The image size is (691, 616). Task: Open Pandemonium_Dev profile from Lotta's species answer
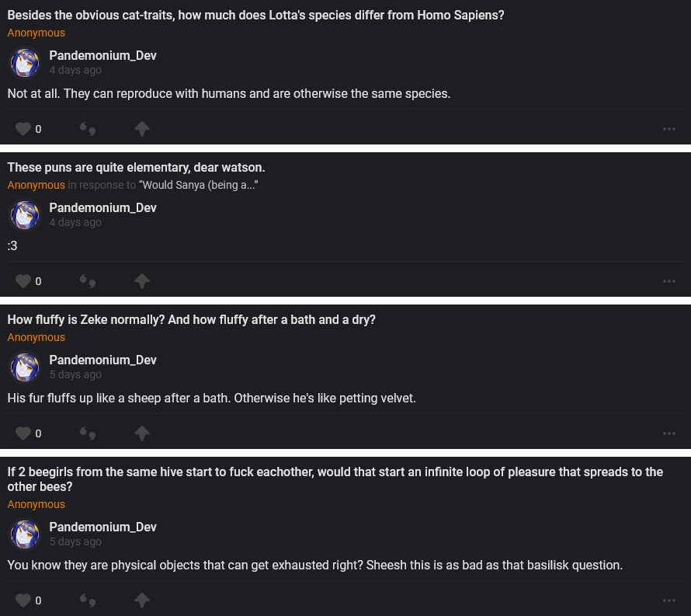[102, 56]
